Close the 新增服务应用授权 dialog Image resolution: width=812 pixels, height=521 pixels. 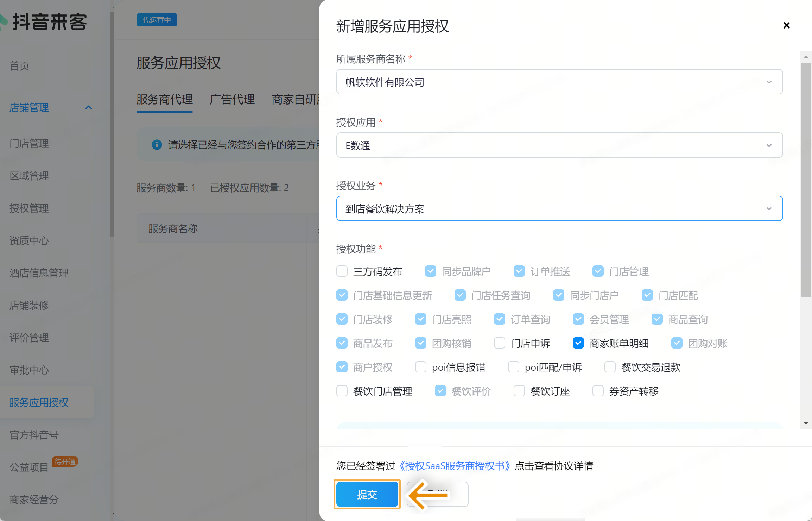click(786, 25)
